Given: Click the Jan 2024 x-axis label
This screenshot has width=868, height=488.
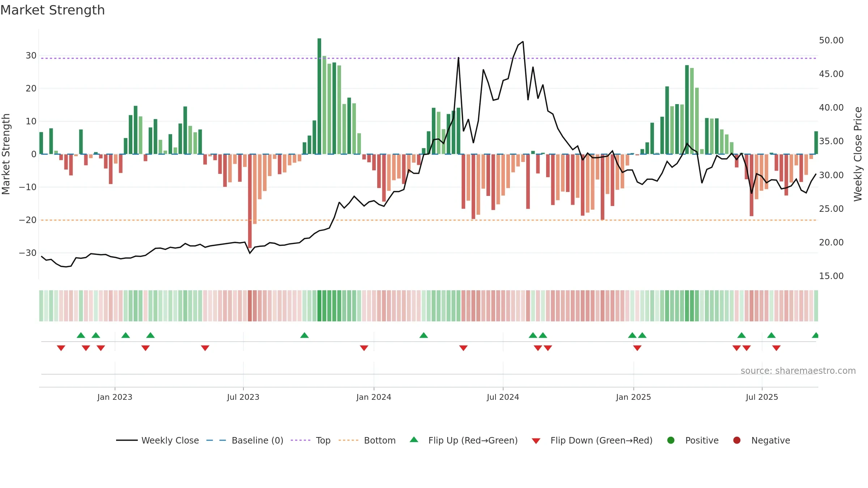Looking at the screenshot, I should point(374,397).
